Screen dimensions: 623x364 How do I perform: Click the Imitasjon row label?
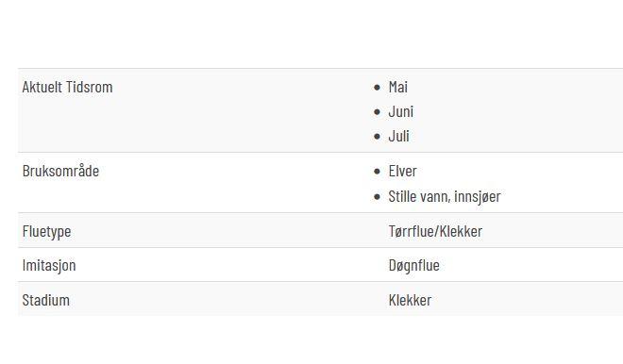click(x=49, y=265)
